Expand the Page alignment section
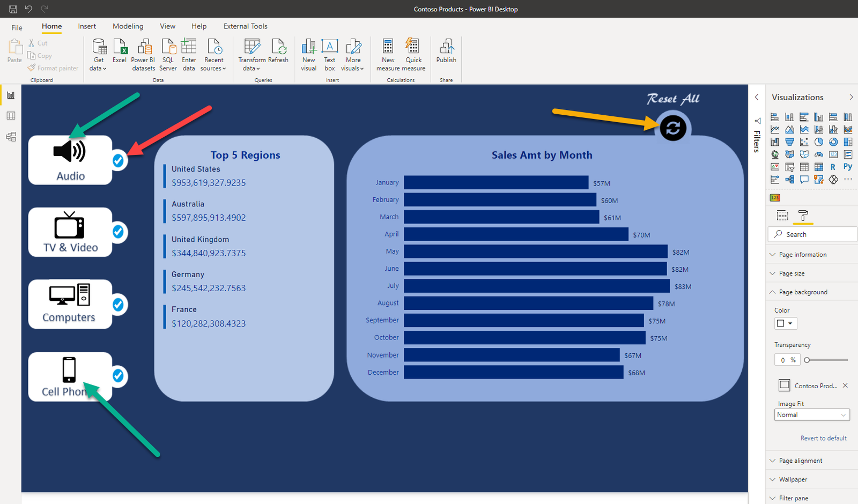Image resolution: width=858 pixels, height=504 pixels. 812,461
